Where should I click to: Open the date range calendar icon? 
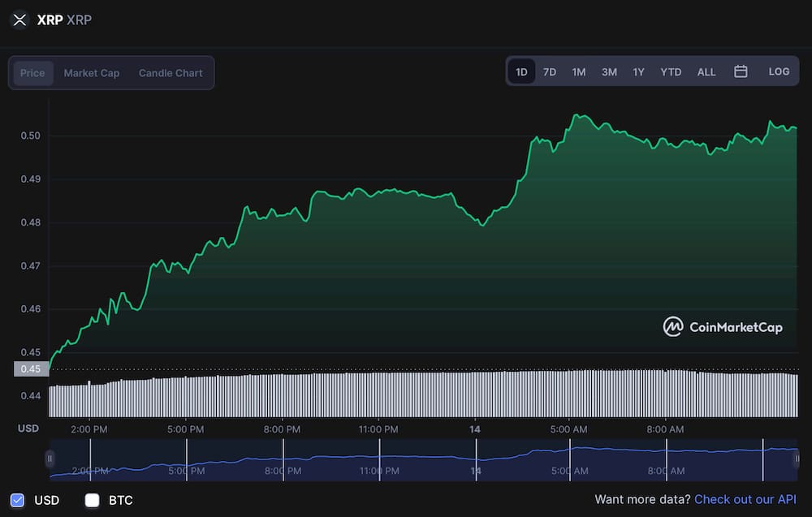741,71
